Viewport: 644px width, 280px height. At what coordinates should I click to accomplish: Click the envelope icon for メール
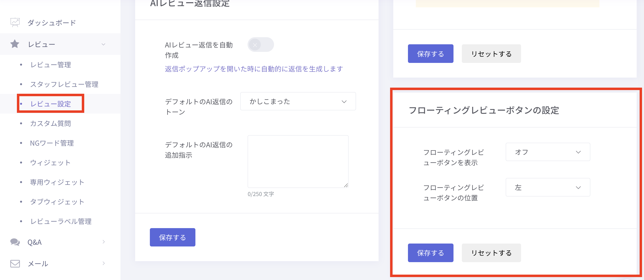point(15,263)
